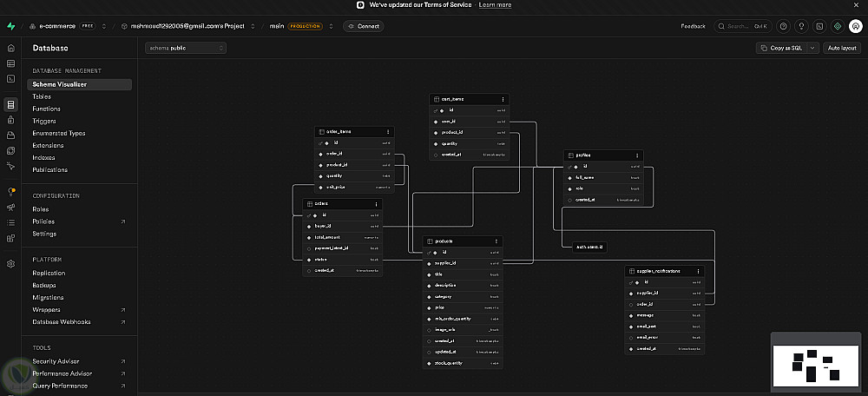Viewport: 868px width, 396px height.
Task: Click the Supabase logo home icon
Action: coord(11,26)
